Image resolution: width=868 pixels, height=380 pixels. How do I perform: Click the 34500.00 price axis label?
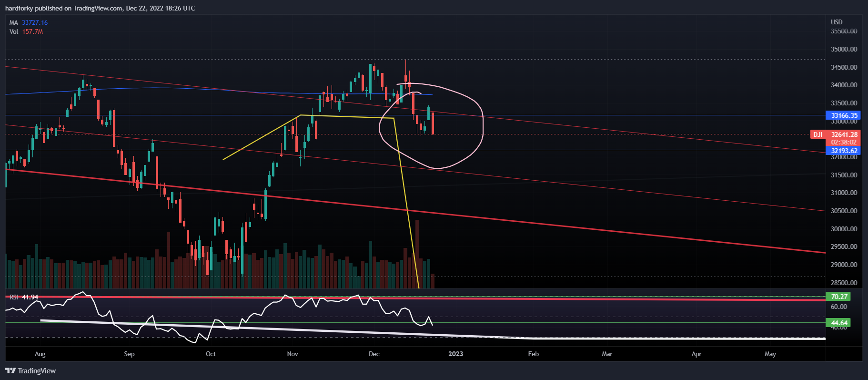(x=844, y=67)
